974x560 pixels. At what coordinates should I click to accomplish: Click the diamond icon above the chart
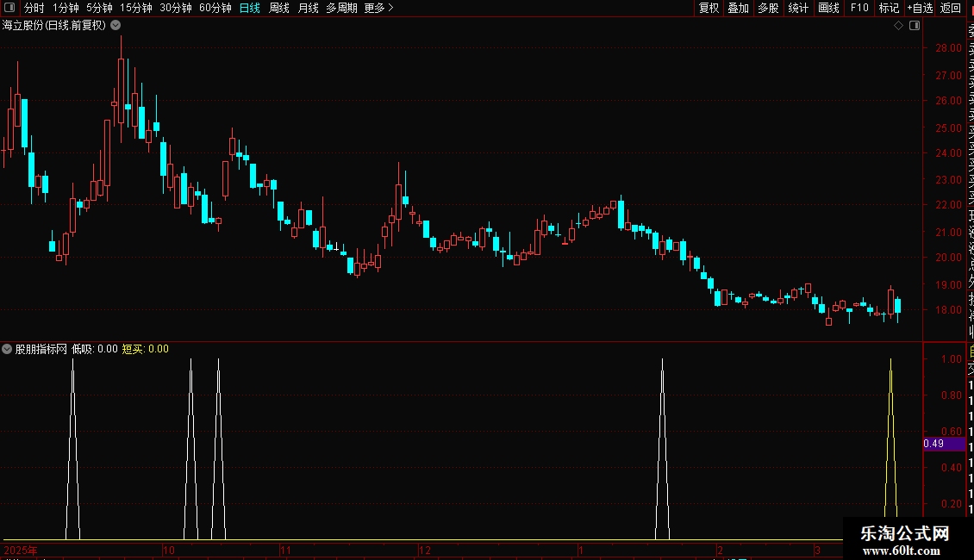(x=898, y=26)
